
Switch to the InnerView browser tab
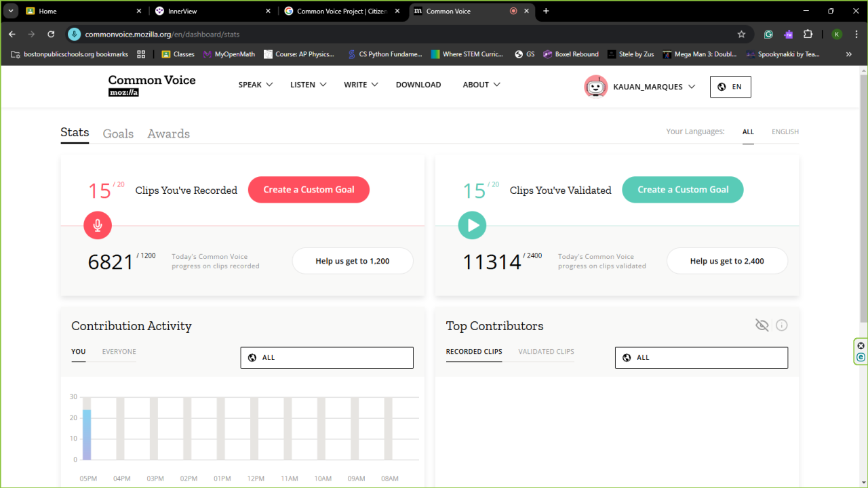[x=214, y=11]
